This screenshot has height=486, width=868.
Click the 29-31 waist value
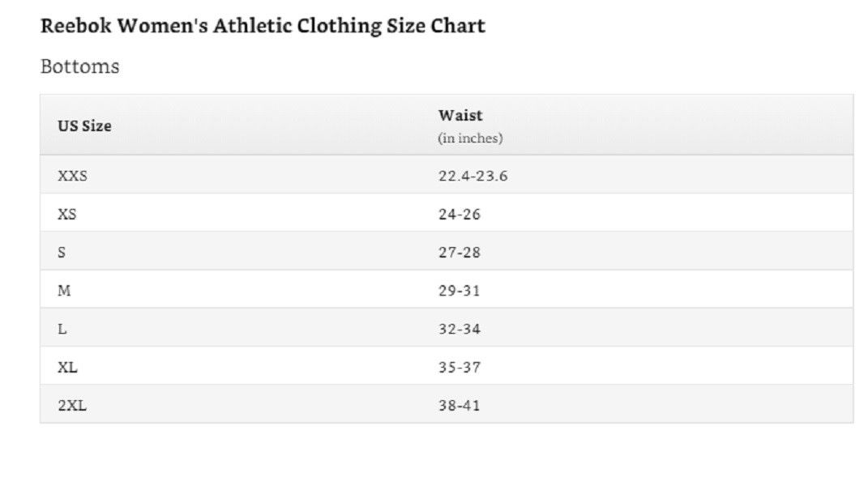coord(460,291)
